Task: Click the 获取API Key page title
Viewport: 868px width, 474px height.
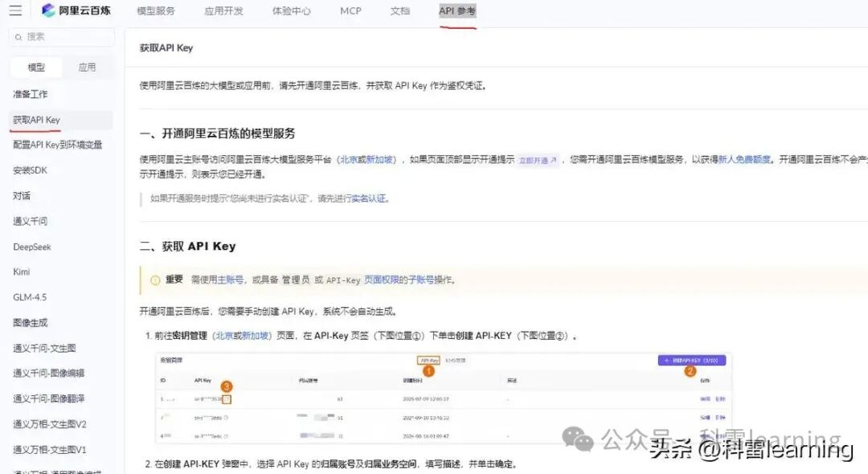Action: (166, 48)
